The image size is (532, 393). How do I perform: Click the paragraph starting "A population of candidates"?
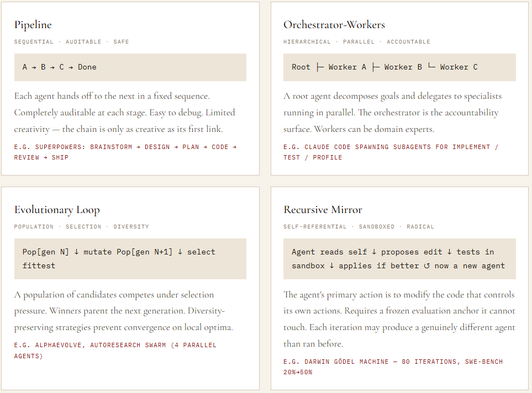point(124,311)
